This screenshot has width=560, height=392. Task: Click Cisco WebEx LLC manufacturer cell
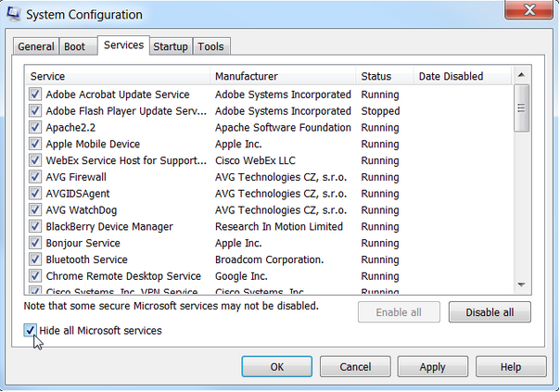255,160
